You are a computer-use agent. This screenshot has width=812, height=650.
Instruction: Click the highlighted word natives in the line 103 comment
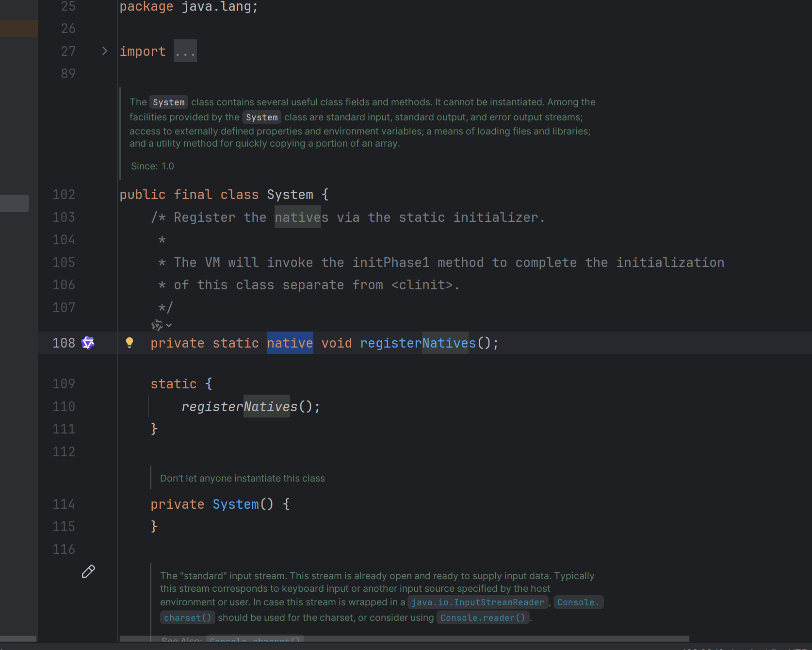(x=301, y=217)
